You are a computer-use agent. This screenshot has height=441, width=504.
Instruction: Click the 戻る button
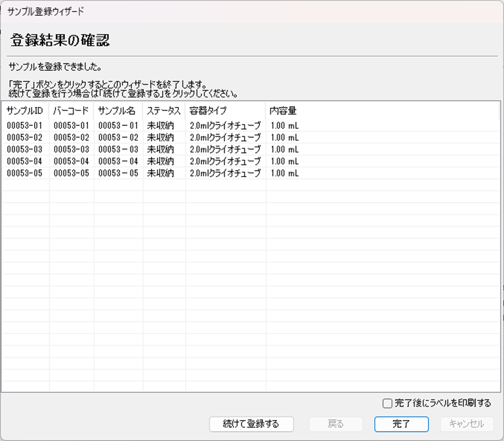pyautogui.click(x=335, y=424)
